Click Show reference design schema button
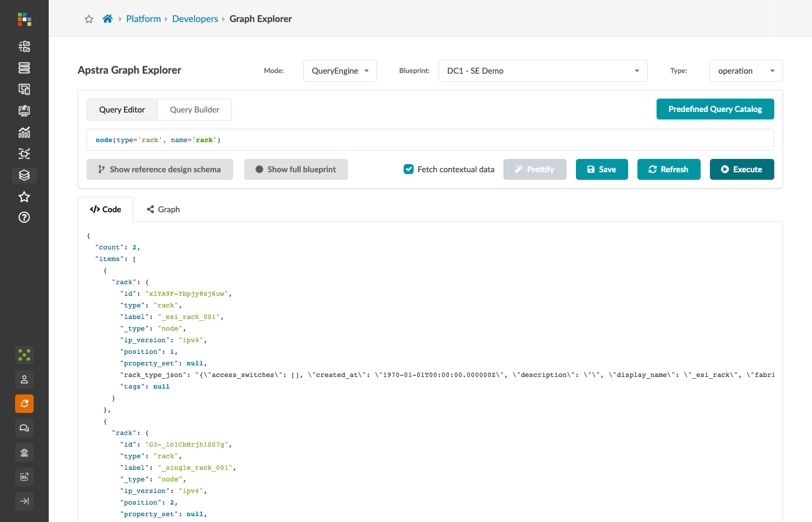812x522 pixels. [159, 169]
